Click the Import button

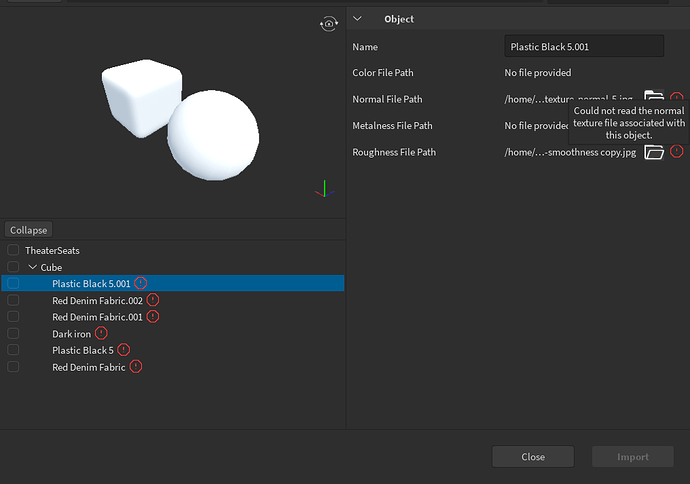pyautogui.click(x=632, y=457)
